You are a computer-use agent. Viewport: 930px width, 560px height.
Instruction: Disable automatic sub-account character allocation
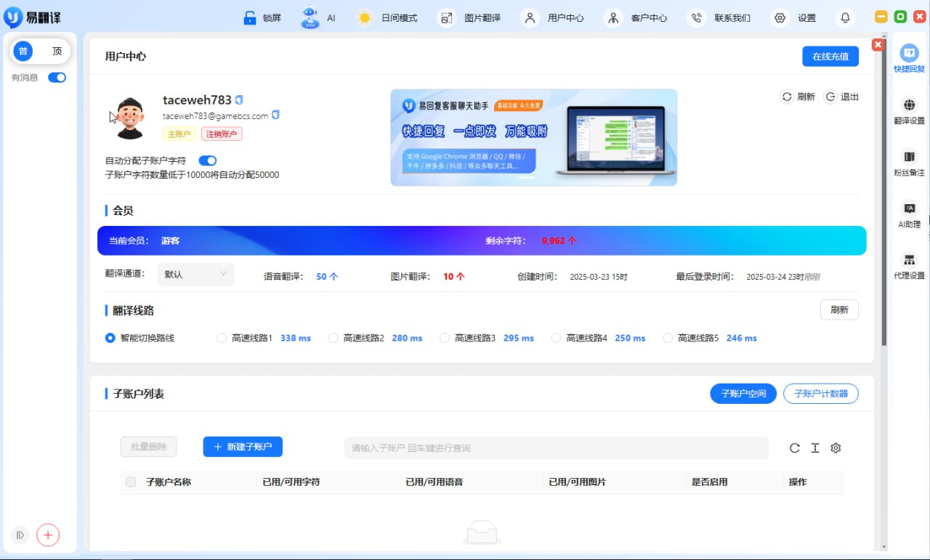(207, 161)
